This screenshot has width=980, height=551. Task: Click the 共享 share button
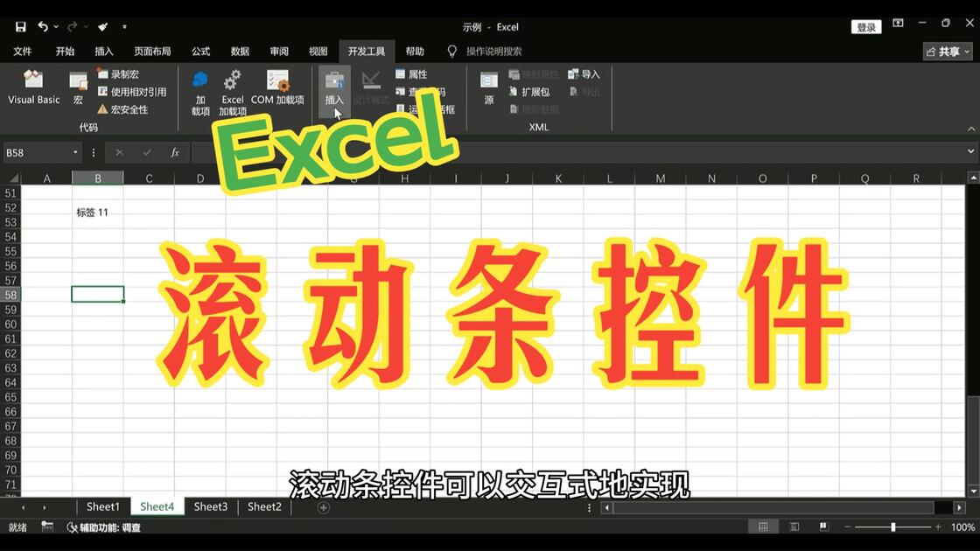[x=948, y=52]
